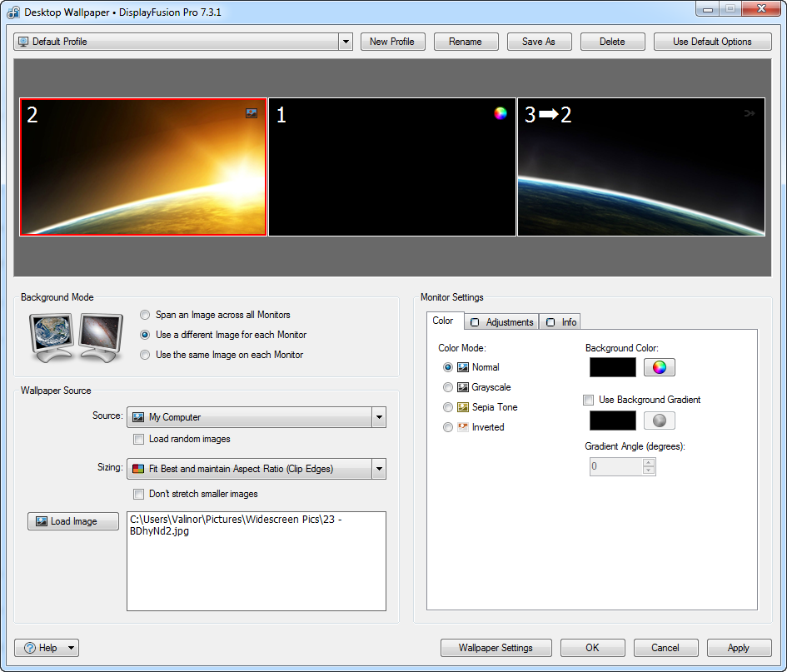Viewport: 787px width, 672px height.
Task: Toggle Don't stretch smaller images checkbox
Action: [x=140, y=494]
